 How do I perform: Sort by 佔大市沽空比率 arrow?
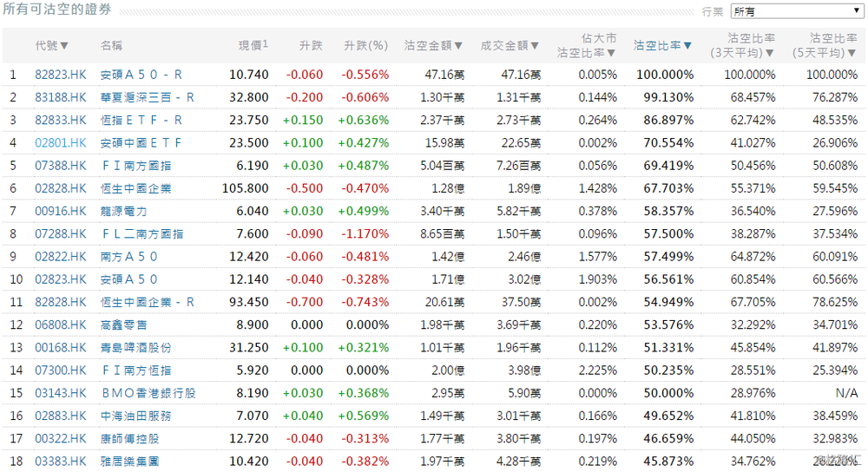611,53
